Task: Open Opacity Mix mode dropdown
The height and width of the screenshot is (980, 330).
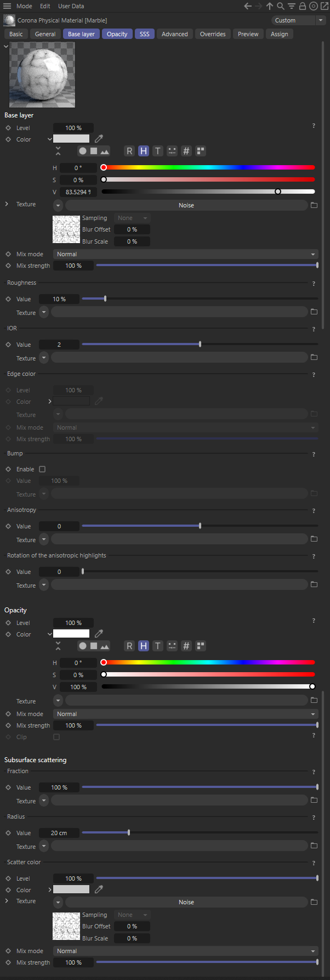Action: pos(186,714)
